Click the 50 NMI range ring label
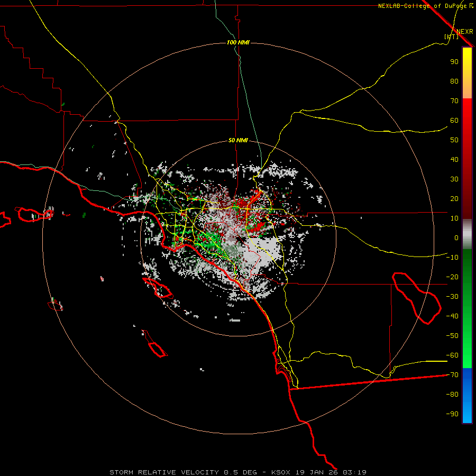Viewport: 476px width, 476px height. [238, 140]
